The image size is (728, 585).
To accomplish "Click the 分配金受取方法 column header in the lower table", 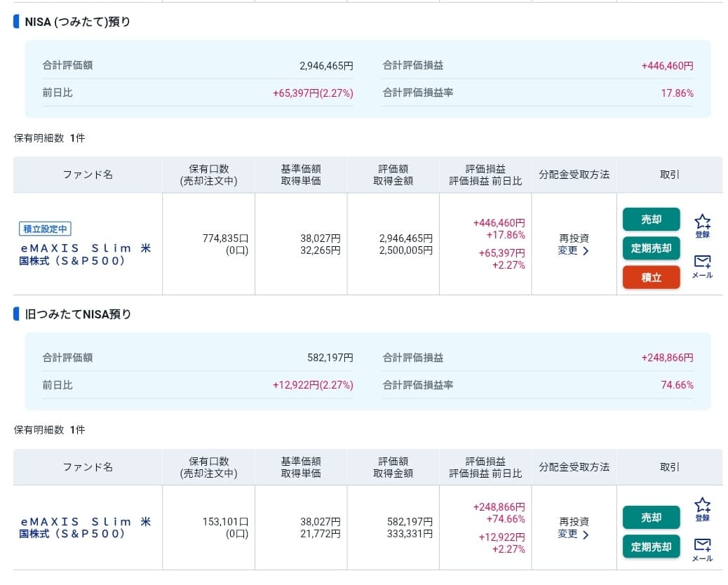I will (x=574, y=467).
